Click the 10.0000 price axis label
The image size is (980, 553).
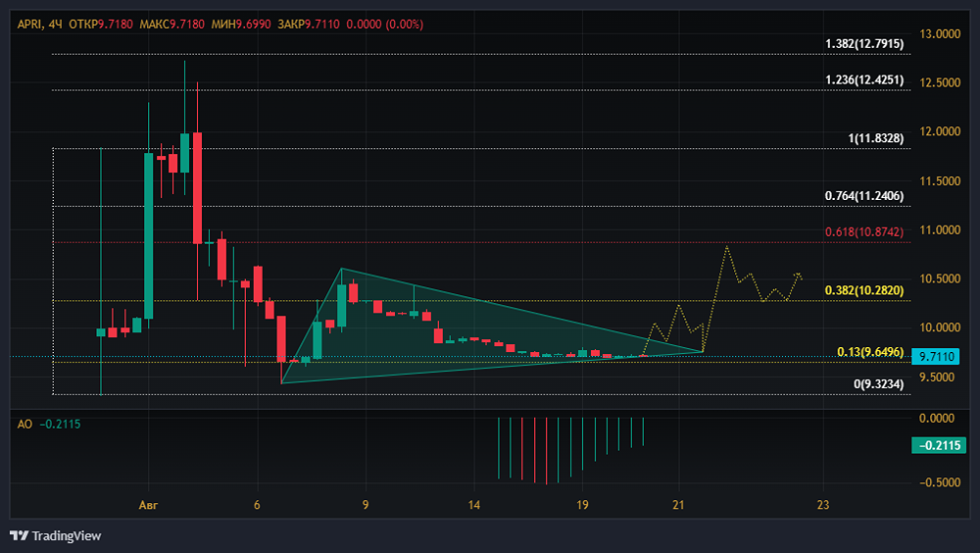[940, 327]
